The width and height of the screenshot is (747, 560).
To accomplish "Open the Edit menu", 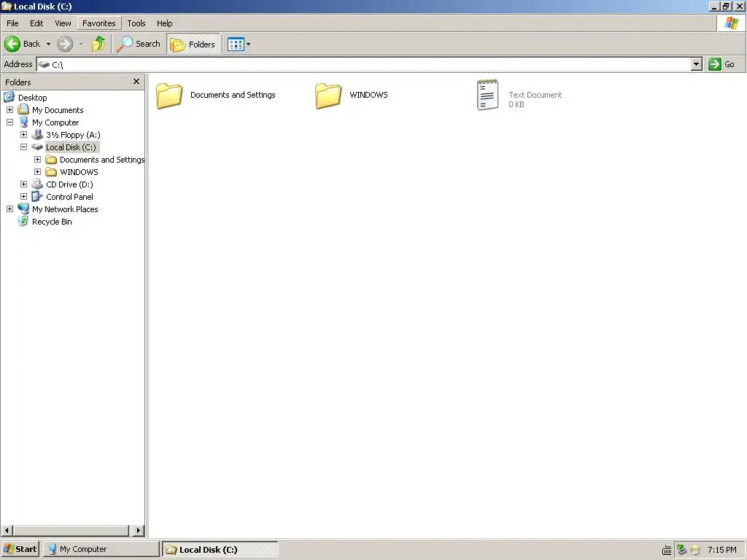I will pos(36,23).
